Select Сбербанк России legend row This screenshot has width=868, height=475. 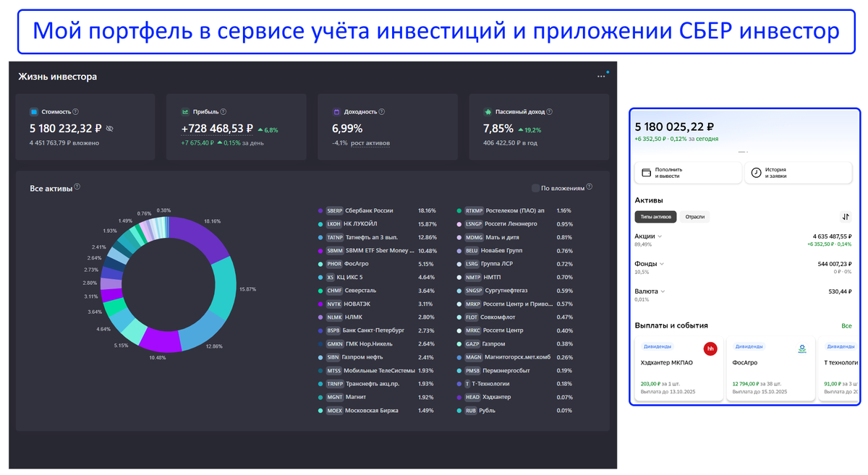[x=378, y=211]
